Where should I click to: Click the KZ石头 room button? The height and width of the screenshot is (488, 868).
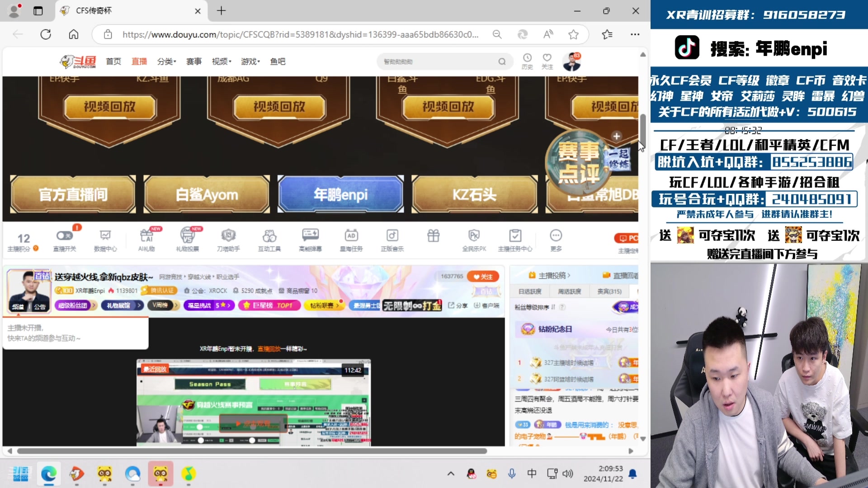point(474,194)
